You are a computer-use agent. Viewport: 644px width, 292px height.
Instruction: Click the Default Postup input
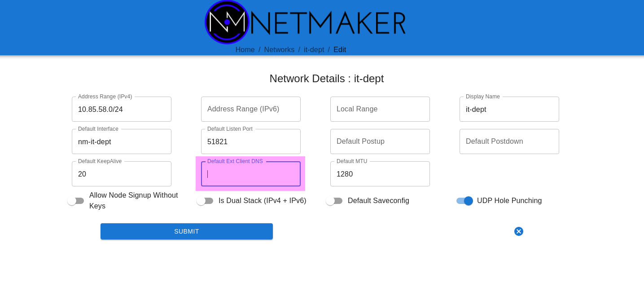380,142
